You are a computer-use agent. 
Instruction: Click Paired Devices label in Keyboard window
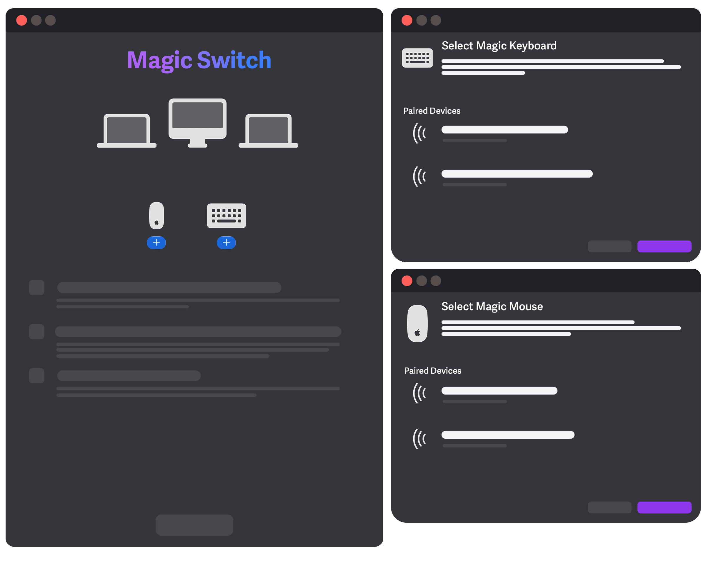pyautogui.click(x=432, y=111)
